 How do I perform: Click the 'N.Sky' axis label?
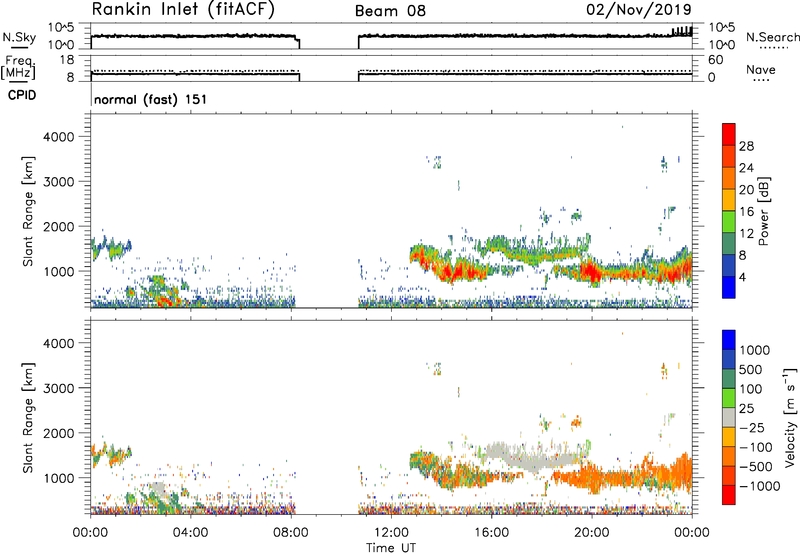tap(19, 37)
